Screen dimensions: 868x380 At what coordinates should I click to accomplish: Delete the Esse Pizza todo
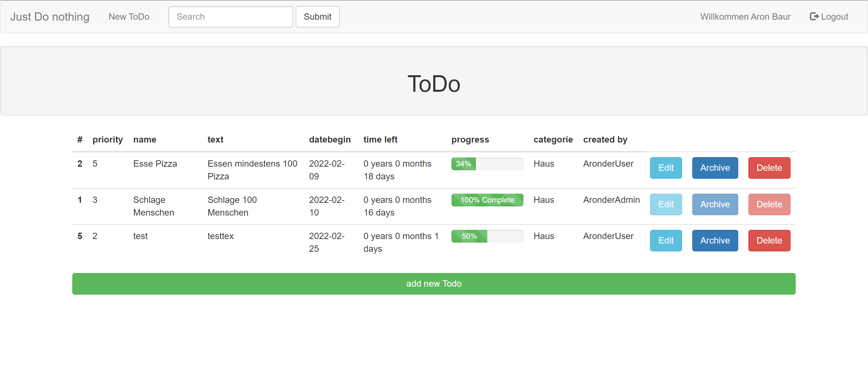769,168
